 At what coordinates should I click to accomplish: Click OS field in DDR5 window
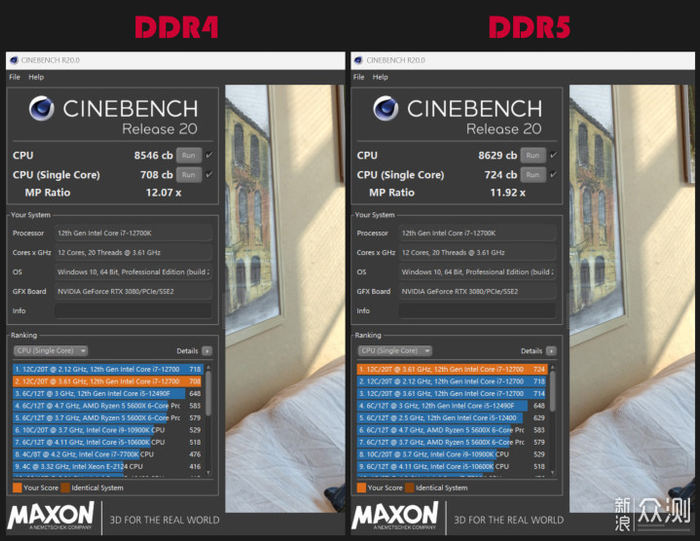tap(477, 272)
